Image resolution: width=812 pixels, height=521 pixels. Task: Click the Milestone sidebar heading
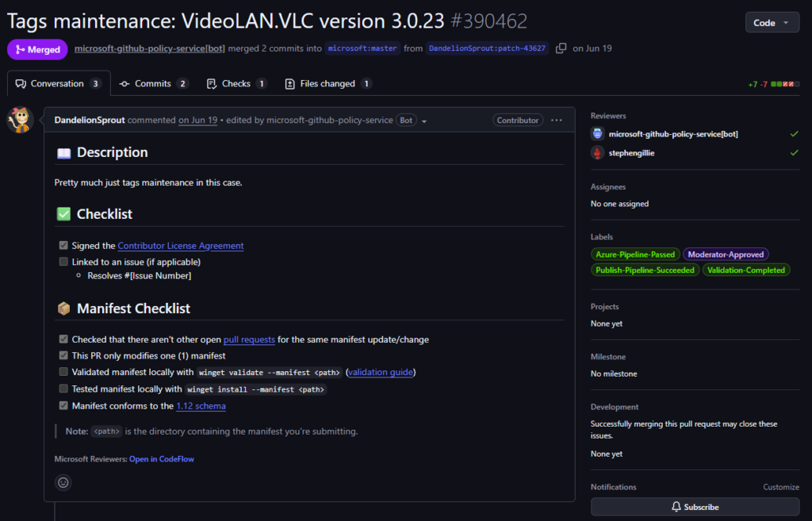608,357
